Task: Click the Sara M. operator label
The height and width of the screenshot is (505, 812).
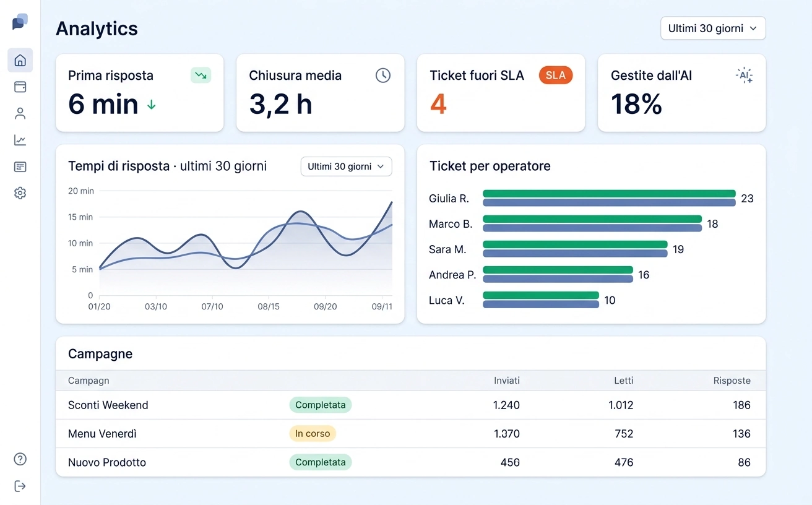Action: (447, 249)
